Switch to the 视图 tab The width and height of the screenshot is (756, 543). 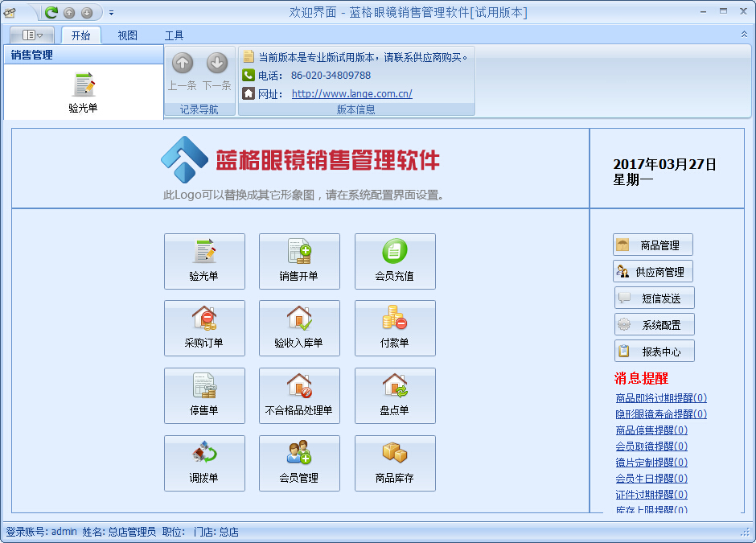click(127, 35)
